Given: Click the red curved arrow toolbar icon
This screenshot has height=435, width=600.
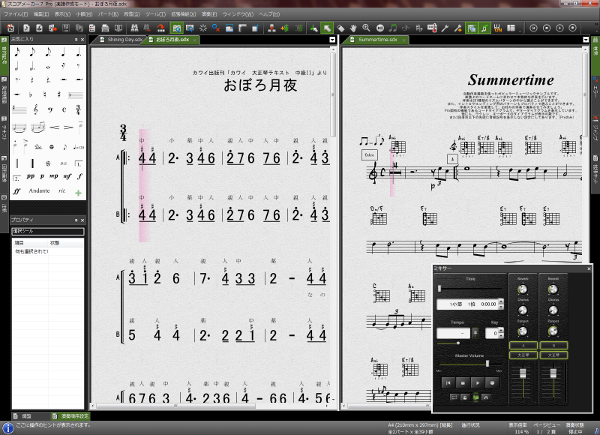Looking at the screenshot, I should [161, 28].
